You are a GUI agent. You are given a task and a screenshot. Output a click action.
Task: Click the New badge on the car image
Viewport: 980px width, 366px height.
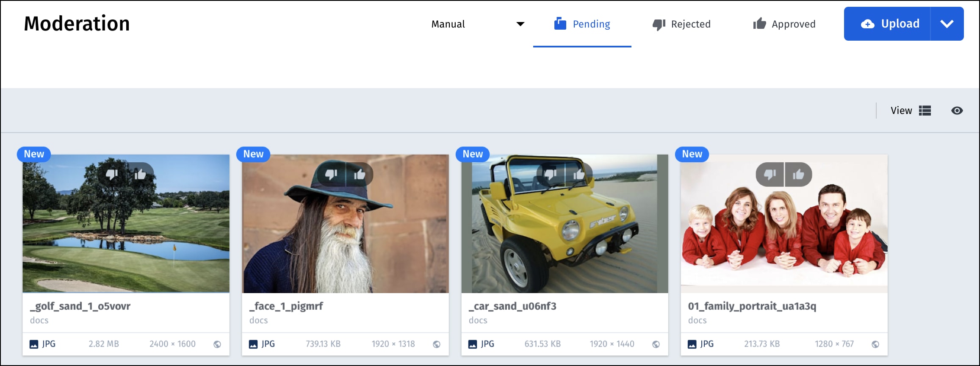[x=473, y=154]
